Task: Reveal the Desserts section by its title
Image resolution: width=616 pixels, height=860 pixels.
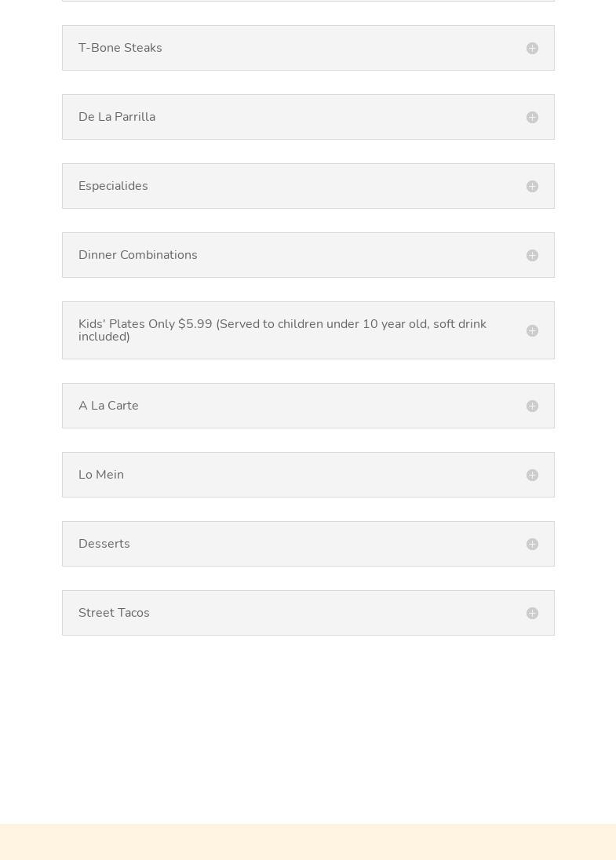Action: coord(104,544)
